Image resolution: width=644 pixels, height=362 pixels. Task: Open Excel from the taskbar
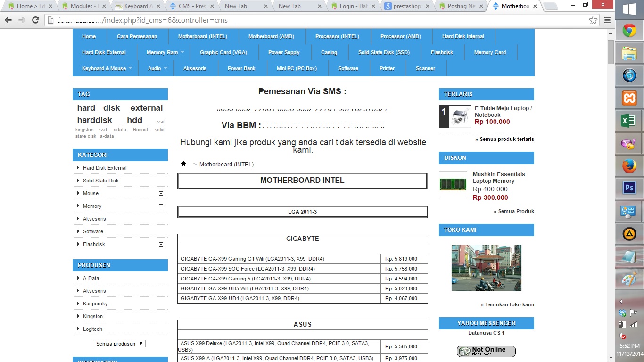click(629, 121)
